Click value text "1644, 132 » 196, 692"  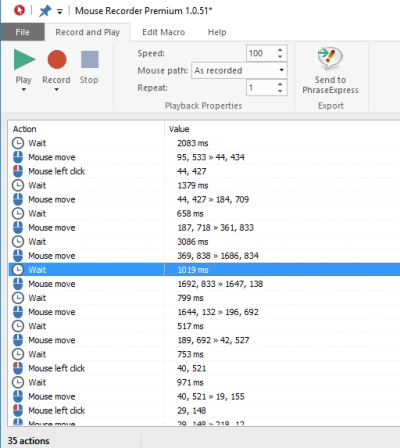coord(218,312)
